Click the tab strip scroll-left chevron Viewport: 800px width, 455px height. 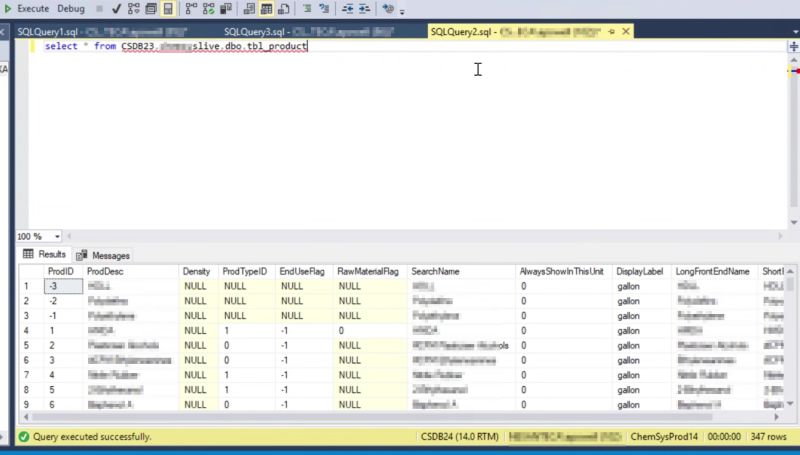(x=3, y=32)
